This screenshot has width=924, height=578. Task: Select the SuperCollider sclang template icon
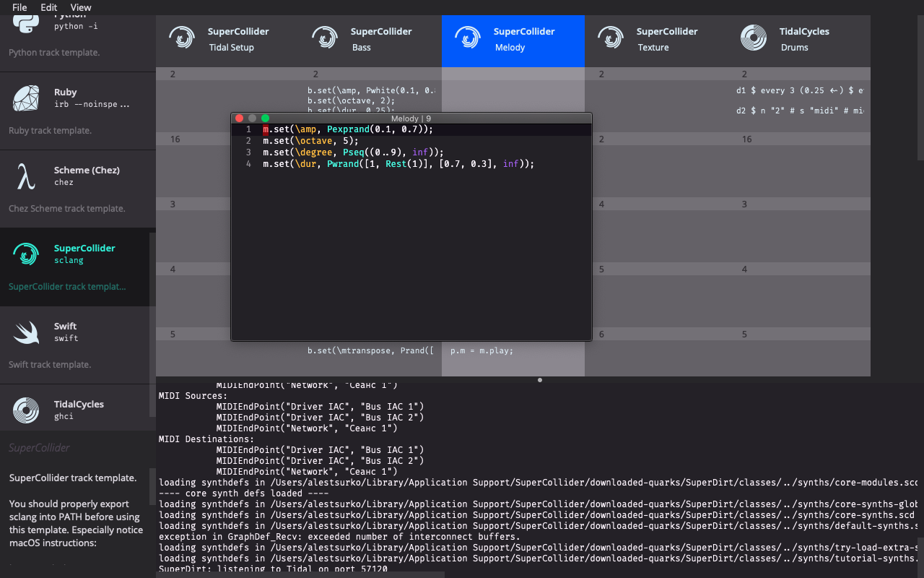tap(25, 254)
